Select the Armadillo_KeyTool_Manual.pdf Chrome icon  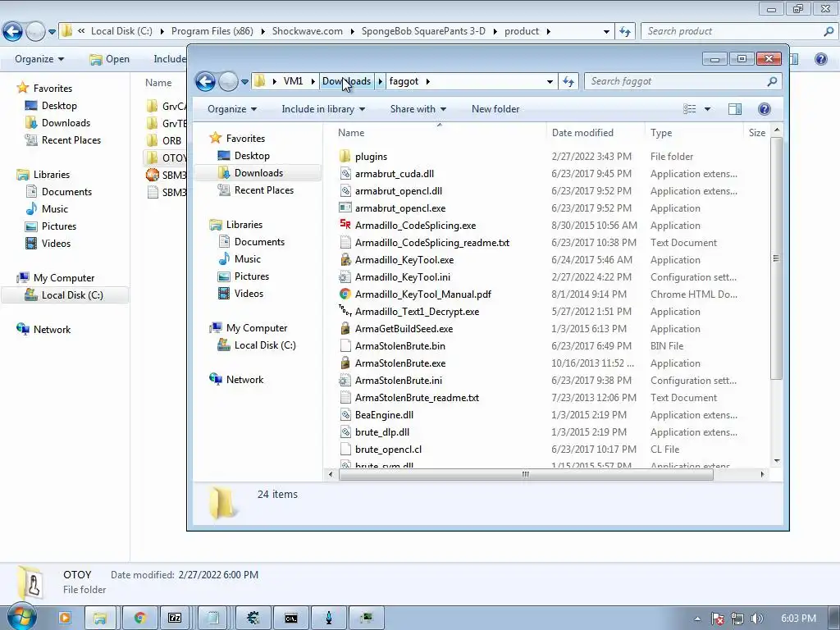click(x=345, y=294)
